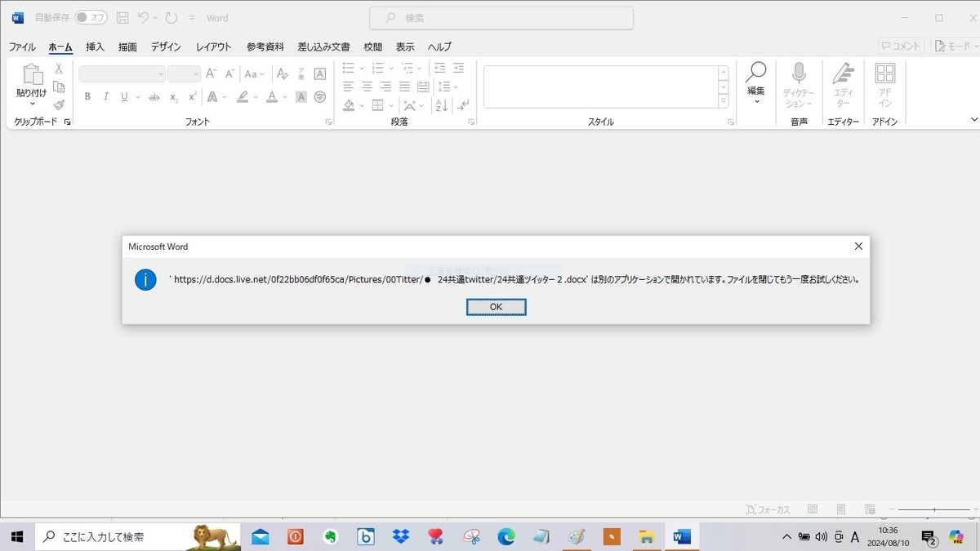Expand the styles gallery More arrow
980x551 pixels.
[723, 101]
